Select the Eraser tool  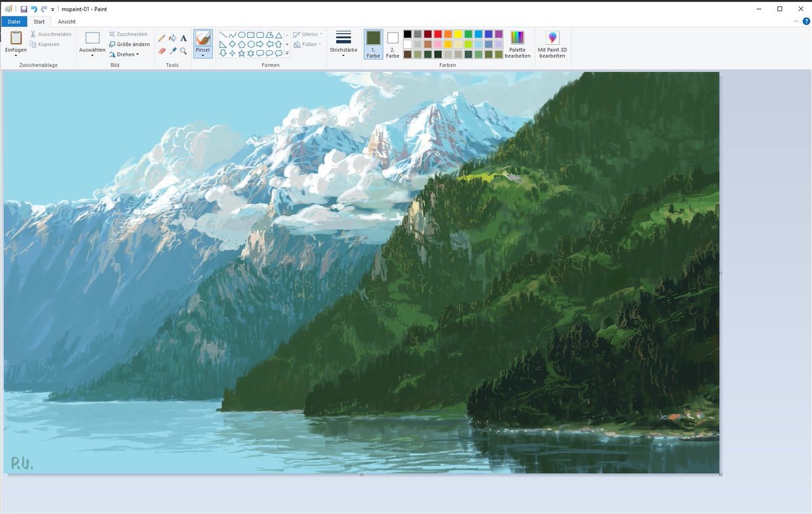pyautogui.click(x=162, y=51)
